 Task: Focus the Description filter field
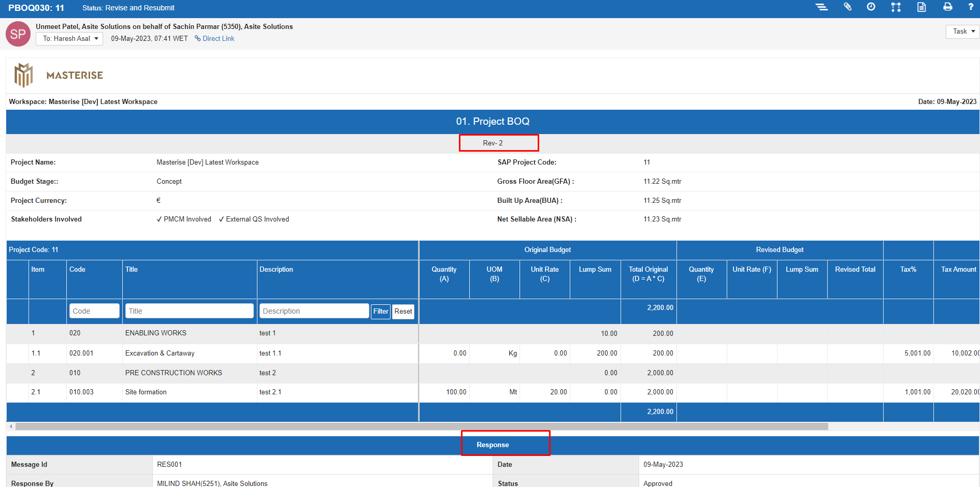point(314,311)
